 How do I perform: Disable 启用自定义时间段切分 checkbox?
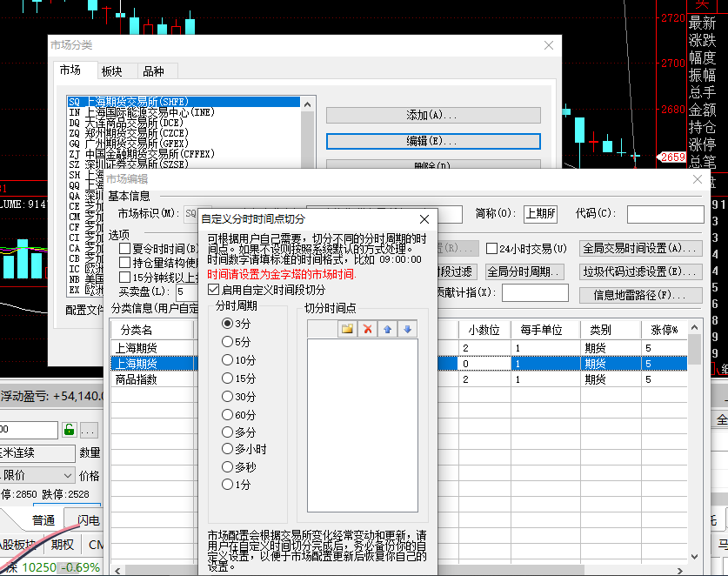(x=214, y=290)
